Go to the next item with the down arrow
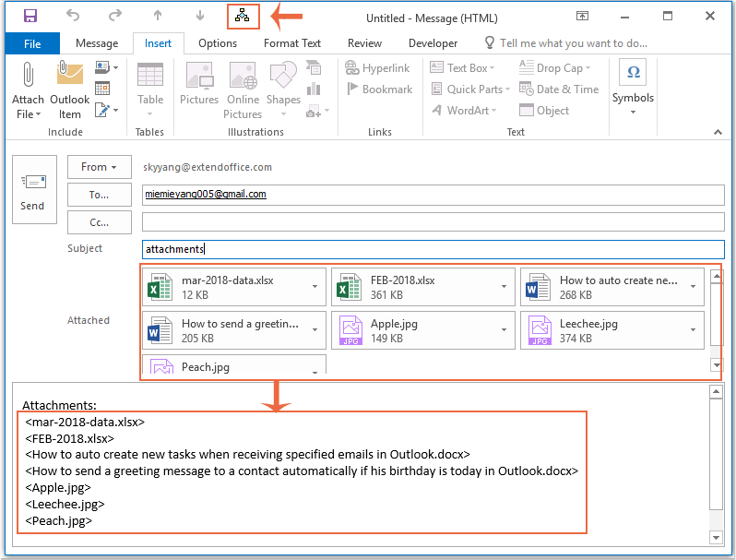The height and width of the screenshot is (560, 736). click(200, 16)
